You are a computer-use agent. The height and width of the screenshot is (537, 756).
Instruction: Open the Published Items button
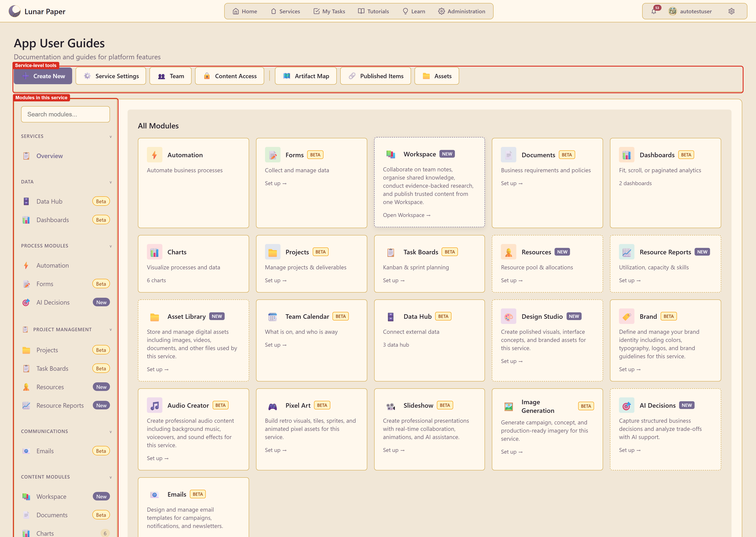click(x=375, y=76)
